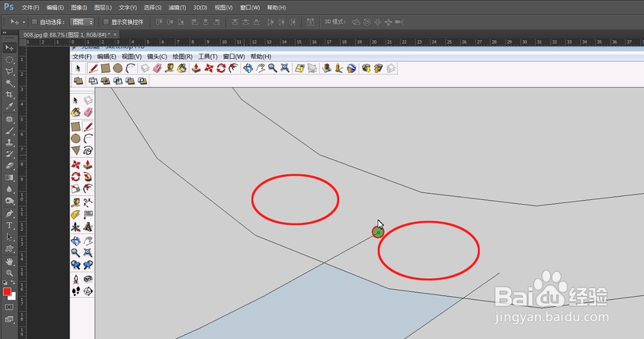Select the History Brush tool
The image size is (644, 339).
pos(10,154)
